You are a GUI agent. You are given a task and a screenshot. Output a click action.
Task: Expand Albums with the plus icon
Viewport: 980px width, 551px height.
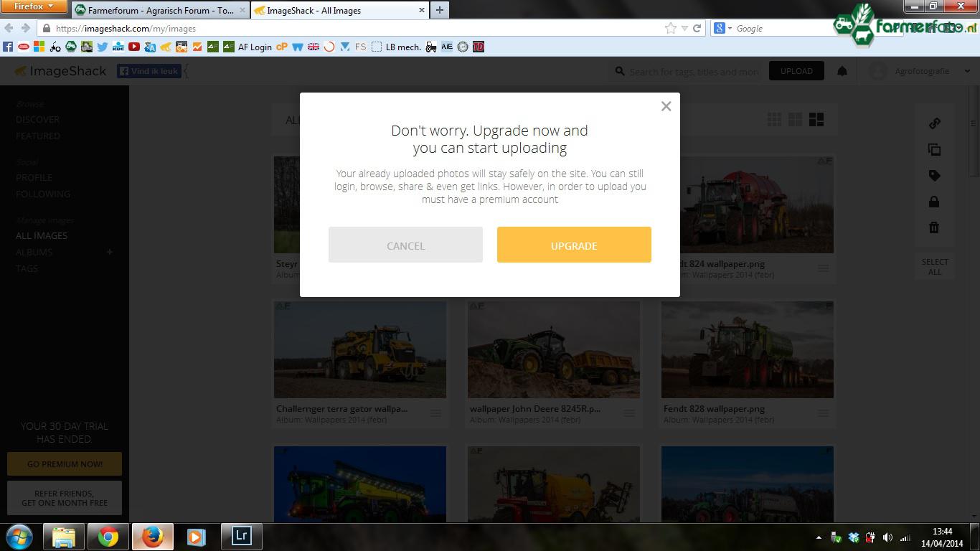coord(110,252)
